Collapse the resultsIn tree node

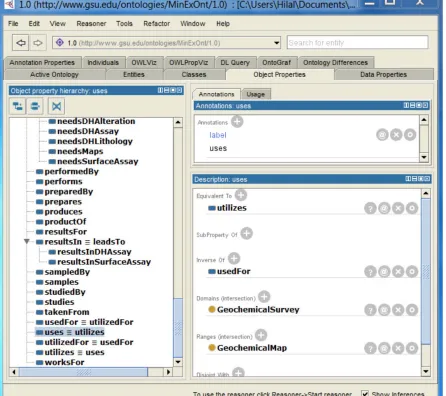click(x=27, y=241)
